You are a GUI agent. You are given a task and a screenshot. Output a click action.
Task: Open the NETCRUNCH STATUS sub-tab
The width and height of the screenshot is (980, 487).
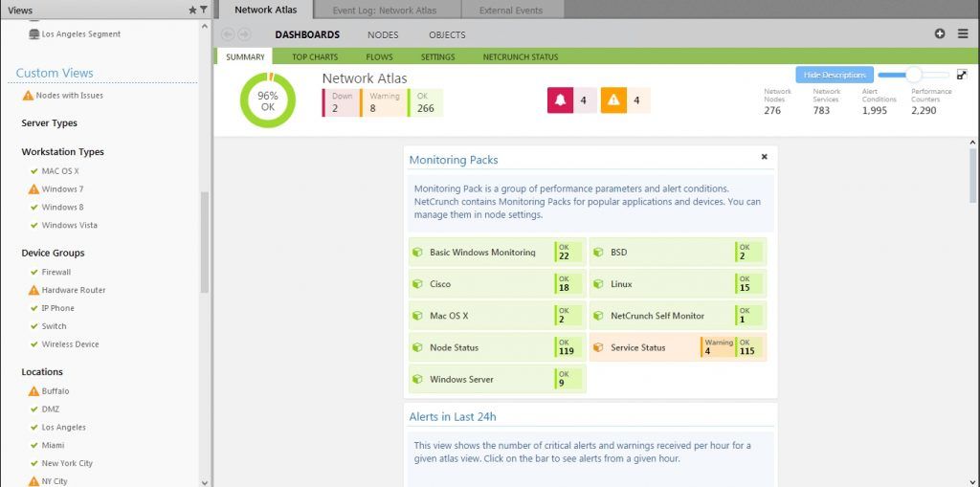coord(521,56)
